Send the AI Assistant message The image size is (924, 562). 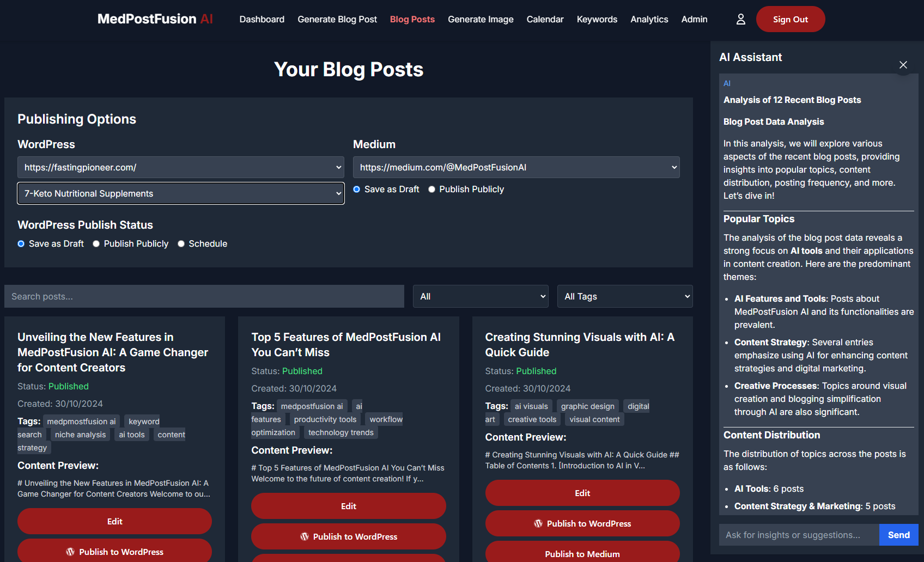coord(899,535)
